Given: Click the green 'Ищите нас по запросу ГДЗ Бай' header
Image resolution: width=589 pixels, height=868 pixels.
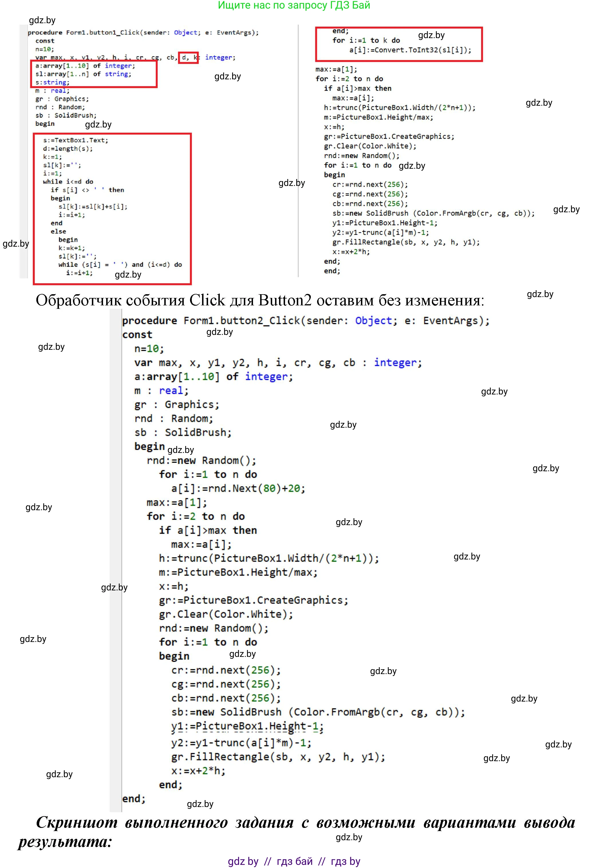Looking at the screenshot, I should [294, 5].
